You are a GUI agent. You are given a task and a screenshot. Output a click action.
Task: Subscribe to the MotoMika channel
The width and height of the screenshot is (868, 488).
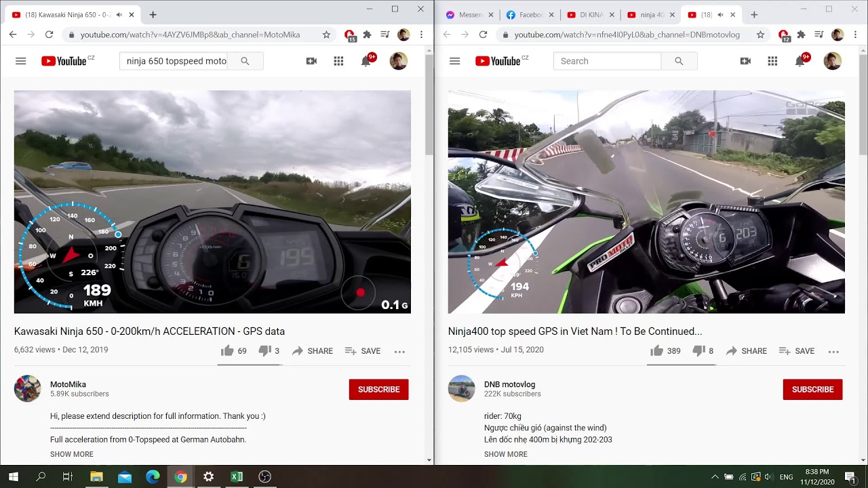point(378,390)
